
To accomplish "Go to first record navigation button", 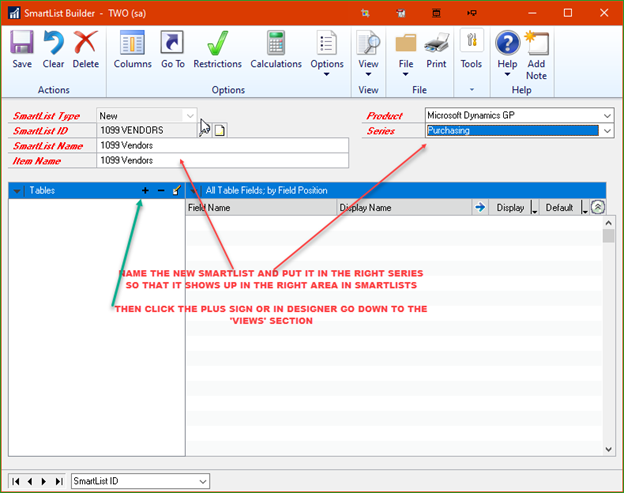I will click(x=16, y=481).
